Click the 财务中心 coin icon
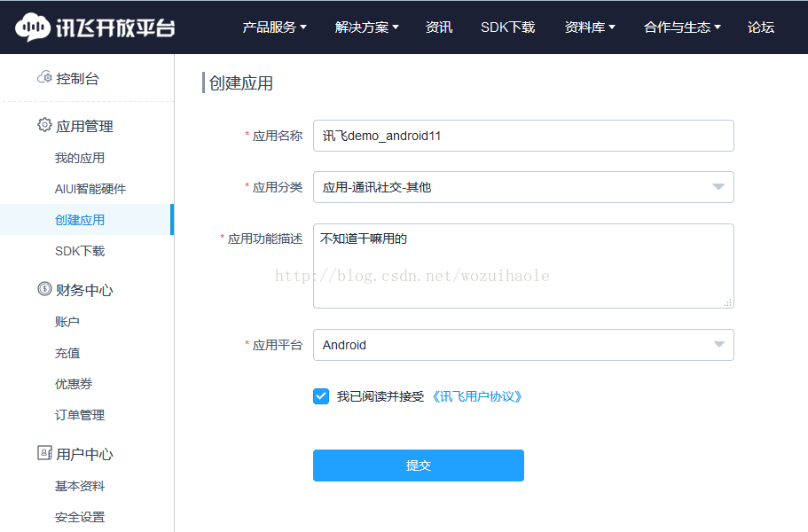 (44, 289)
